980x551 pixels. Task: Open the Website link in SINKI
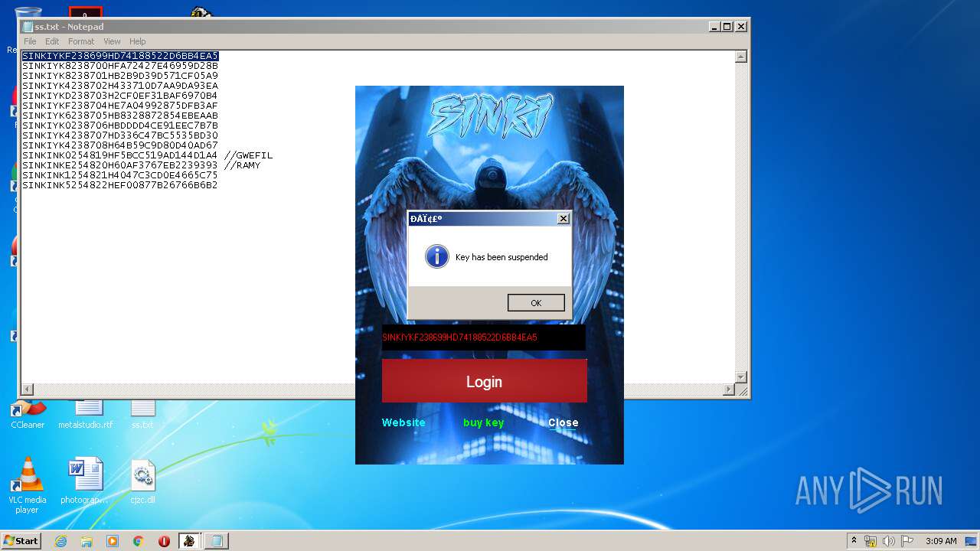click(x=403, y=422)
